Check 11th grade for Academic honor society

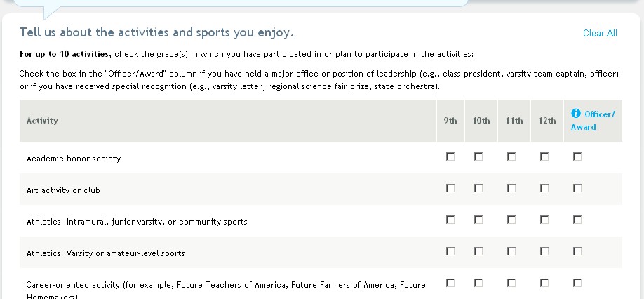pyautogui.click(x=511, y=157)
